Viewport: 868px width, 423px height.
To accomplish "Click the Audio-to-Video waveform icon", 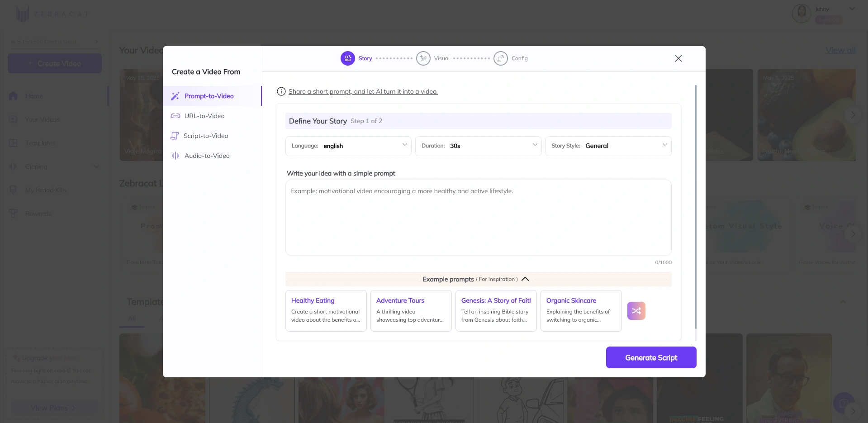I will pos(175,156).
